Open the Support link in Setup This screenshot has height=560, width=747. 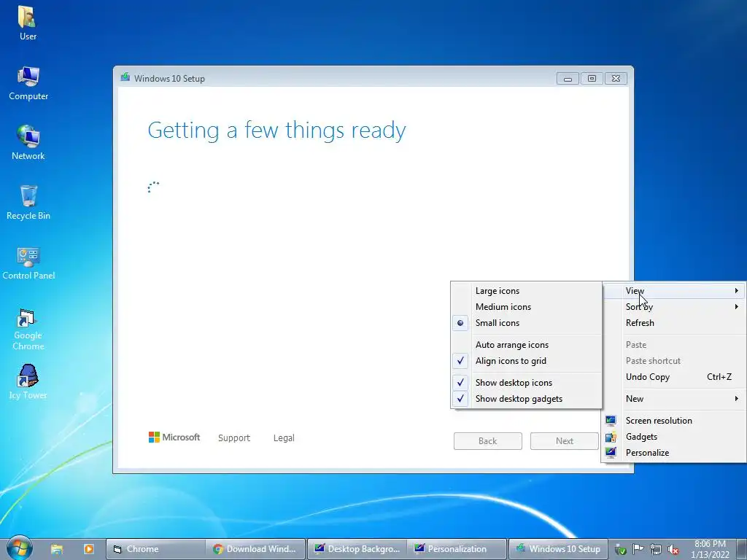(x=234, y=438)
